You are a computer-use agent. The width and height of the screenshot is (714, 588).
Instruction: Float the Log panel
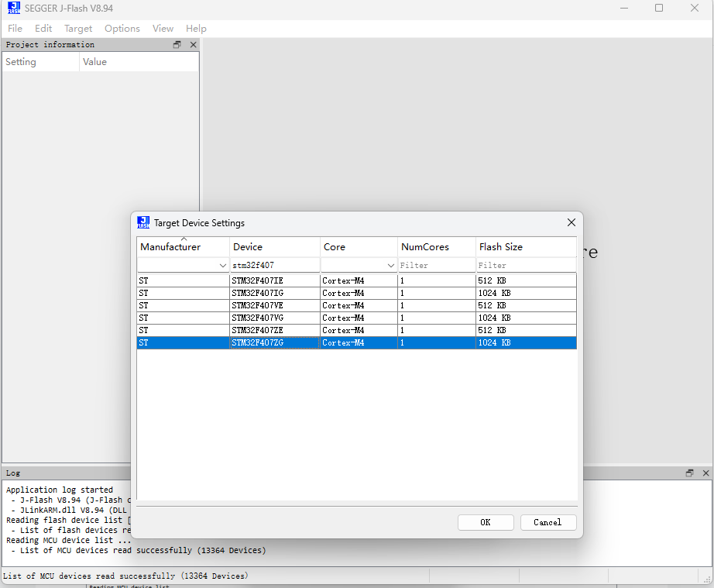click(689, 473)
